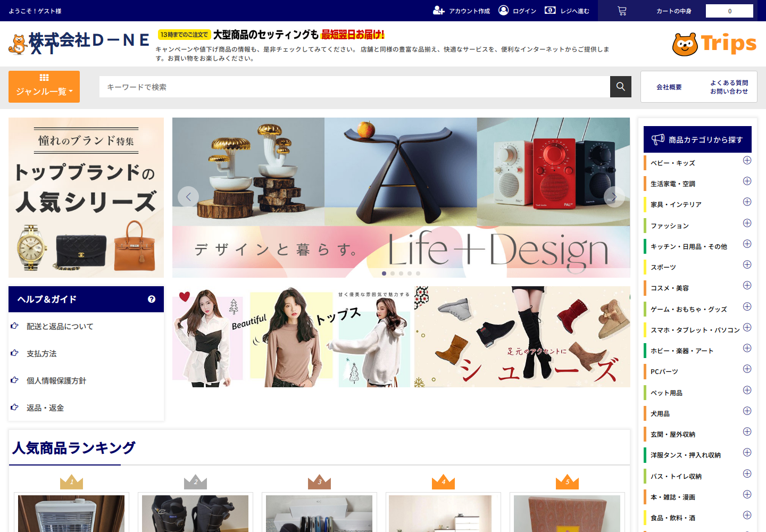Select the third carousel slide dot
Image resolution: width=766 pixels, height=532 pixels.
(401, 273)
